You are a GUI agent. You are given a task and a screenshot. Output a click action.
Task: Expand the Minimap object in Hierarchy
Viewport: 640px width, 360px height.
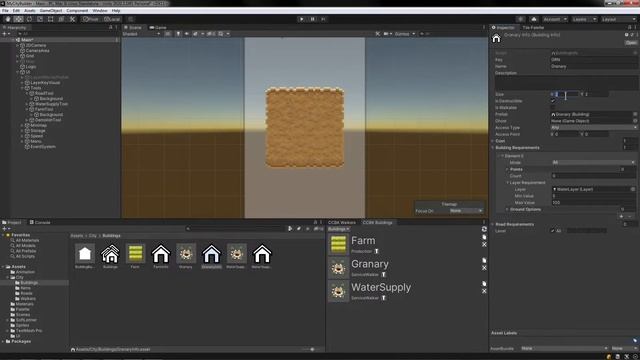(22, 125)
